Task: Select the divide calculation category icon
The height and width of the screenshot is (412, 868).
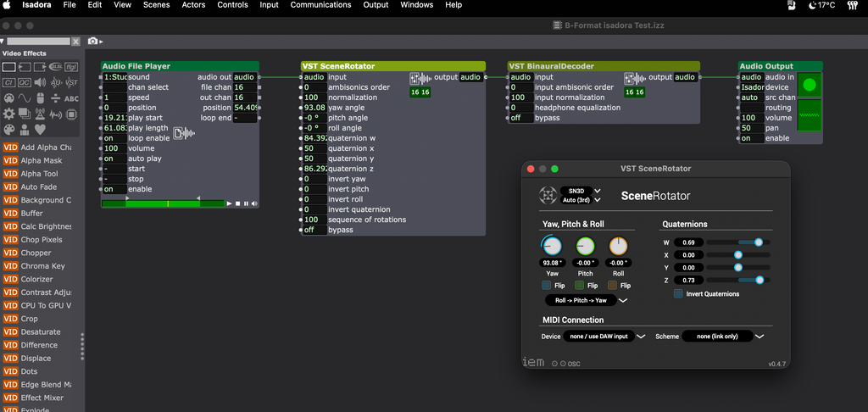Action: point(56,98)
